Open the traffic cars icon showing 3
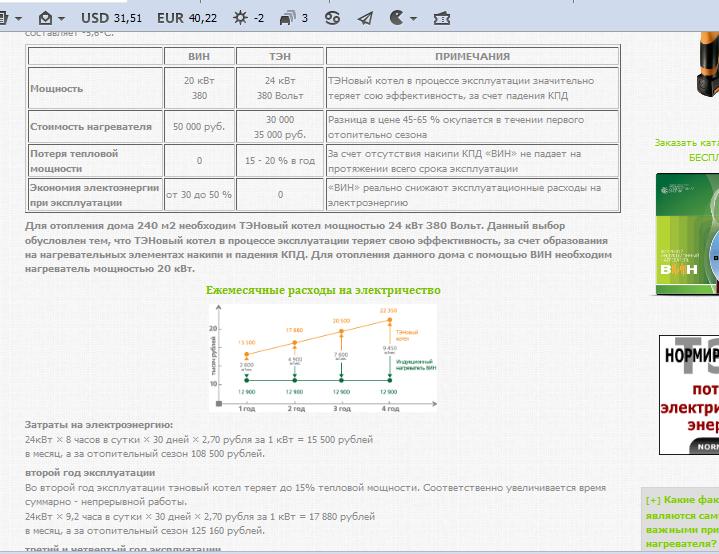The height and width of the screenshot is (554, 719). coord(293,18)
